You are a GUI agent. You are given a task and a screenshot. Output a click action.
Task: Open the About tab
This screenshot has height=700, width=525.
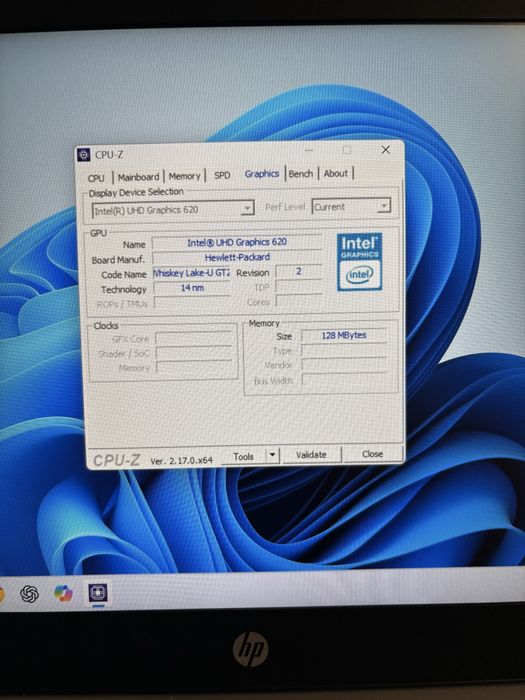coord(335,173)
